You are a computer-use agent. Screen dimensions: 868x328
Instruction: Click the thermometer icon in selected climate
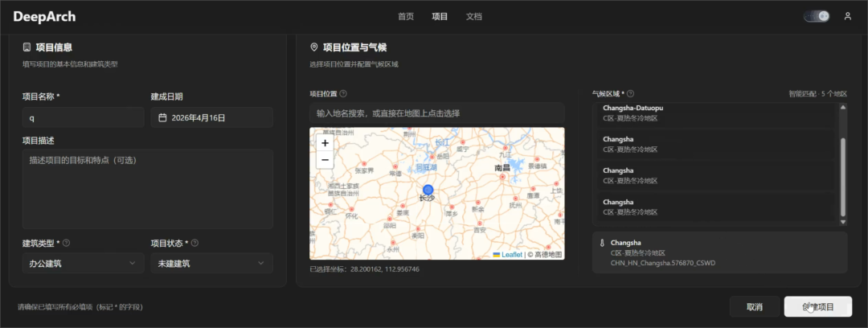pos(602,244)
